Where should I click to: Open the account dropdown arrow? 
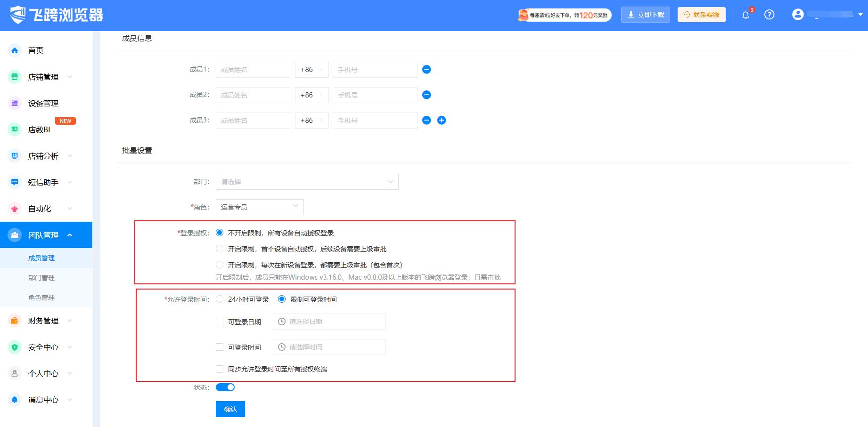point(860,15)
